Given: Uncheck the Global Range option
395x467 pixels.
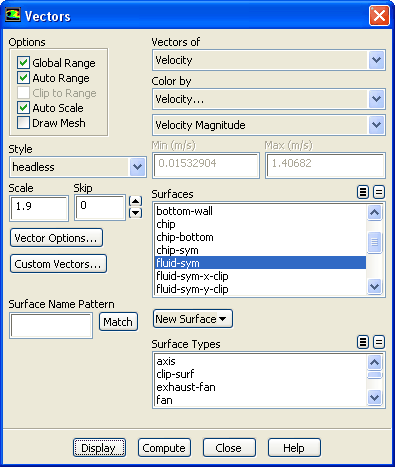Looking at the screenshot, I should pyautogui.click(x=23, y=62).
